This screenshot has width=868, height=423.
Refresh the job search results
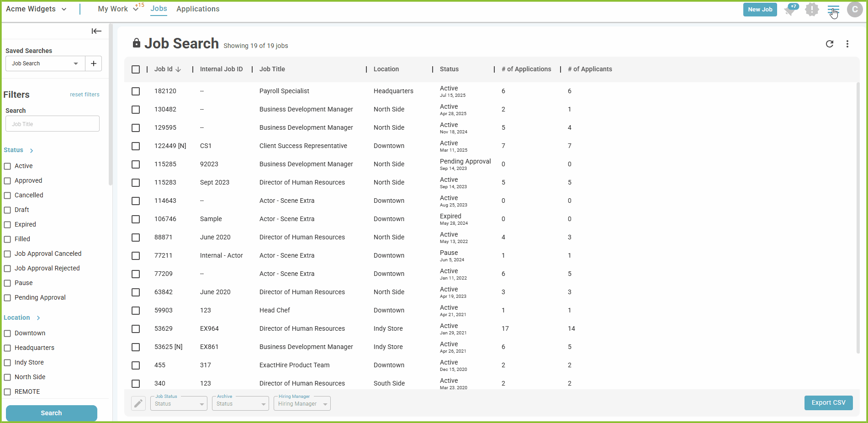click(x=830, y=44)
